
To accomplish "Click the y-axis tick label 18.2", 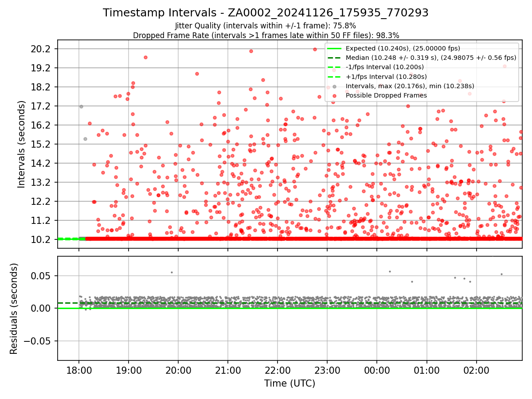I will pyautogui.click(x=41, y=87).
